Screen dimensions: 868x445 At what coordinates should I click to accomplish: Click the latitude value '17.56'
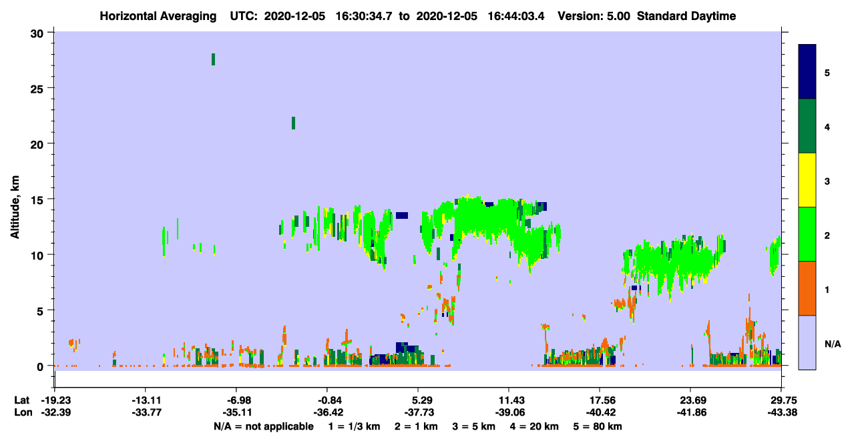point(600,400)
